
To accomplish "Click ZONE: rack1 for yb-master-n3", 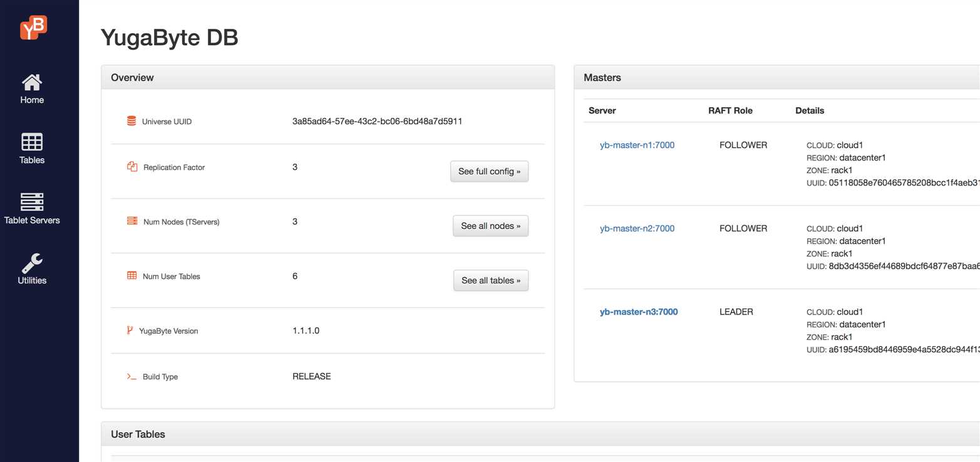I will 829,337.
